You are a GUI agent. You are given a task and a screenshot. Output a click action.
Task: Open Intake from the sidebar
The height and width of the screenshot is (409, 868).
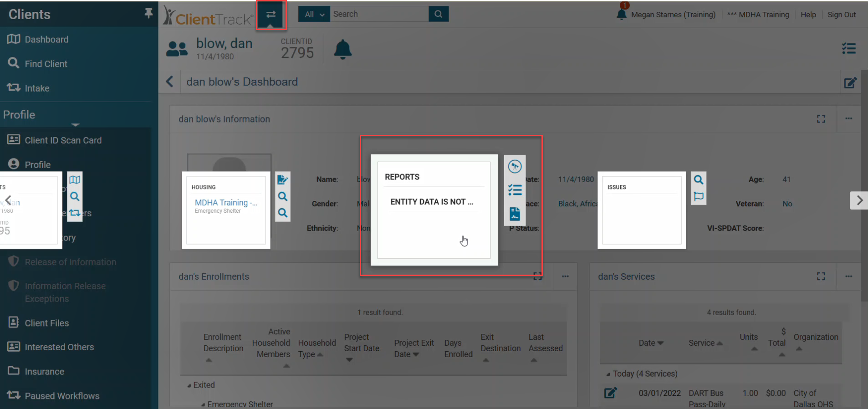tap(37, 88)
